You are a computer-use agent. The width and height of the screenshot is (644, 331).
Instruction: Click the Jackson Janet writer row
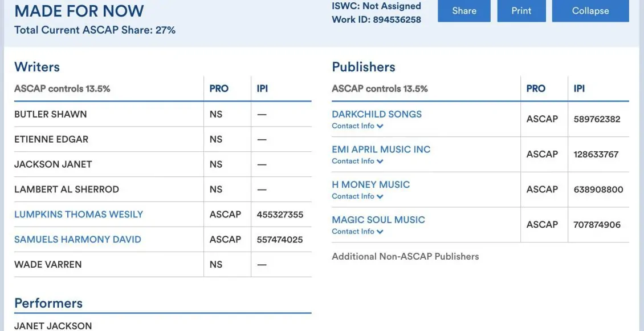[53, 164]
